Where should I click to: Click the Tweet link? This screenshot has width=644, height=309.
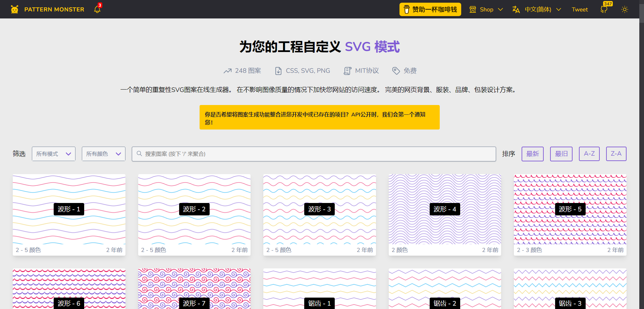coord(580,9)
